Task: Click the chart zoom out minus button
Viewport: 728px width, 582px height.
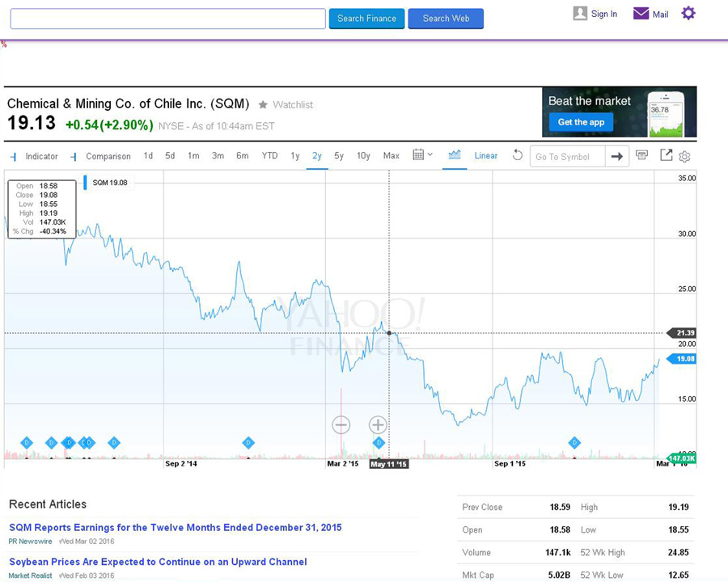Action: pos(341,424)
